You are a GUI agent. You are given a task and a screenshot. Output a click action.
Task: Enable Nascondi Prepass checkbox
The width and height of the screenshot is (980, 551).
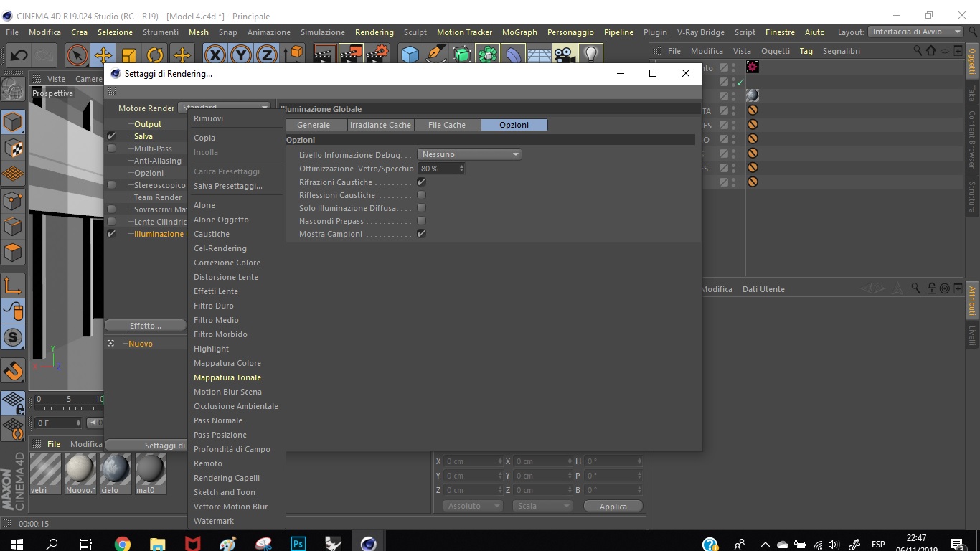point(422,221)
